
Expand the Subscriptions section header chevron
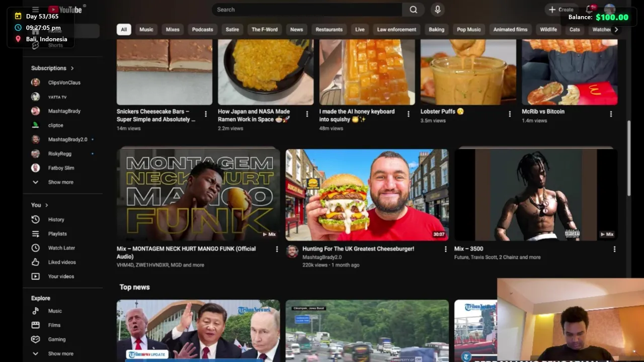click(72, 68)
